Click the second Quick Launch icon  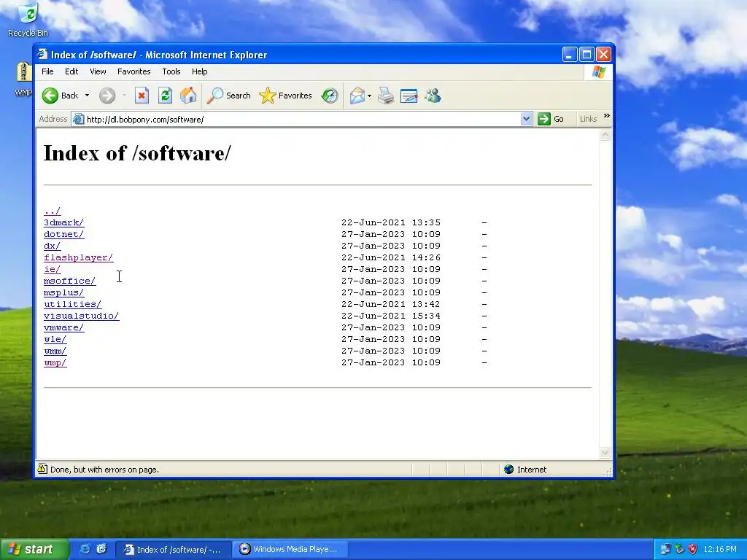101,549
